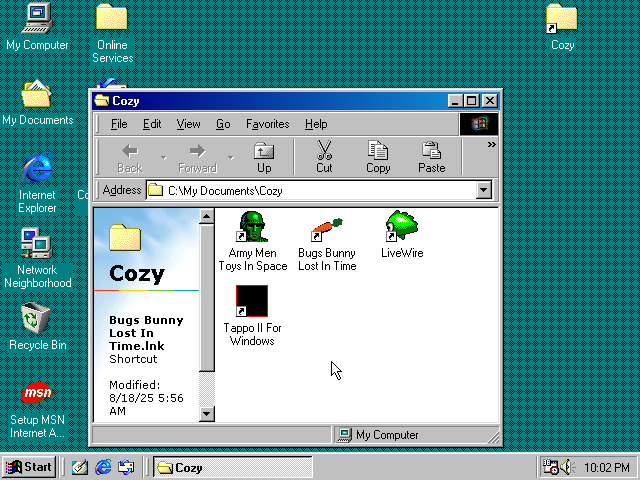Click the Address path field
The height and width of the screenshot is (480, 640).
coord(318,190)
